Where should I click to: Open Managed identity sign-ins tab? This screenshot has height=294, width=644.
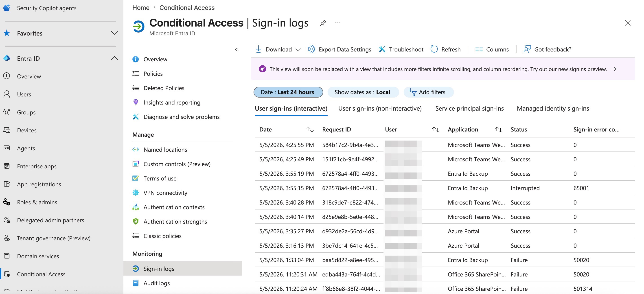553,108
